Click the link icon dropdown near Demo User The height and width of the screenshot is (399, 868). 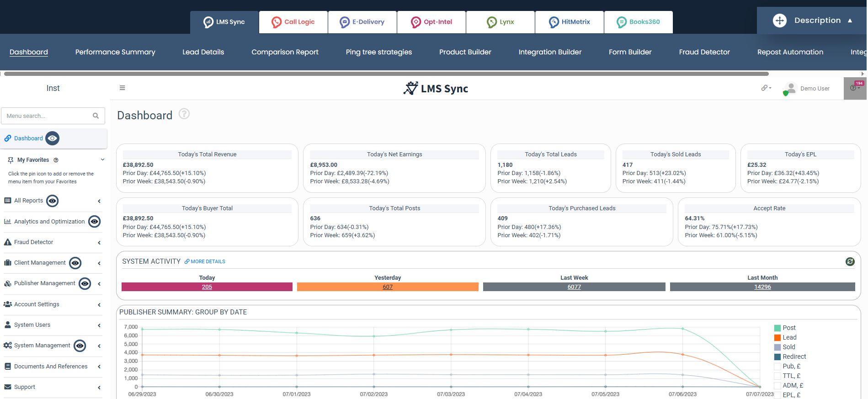tap(766, 88)
